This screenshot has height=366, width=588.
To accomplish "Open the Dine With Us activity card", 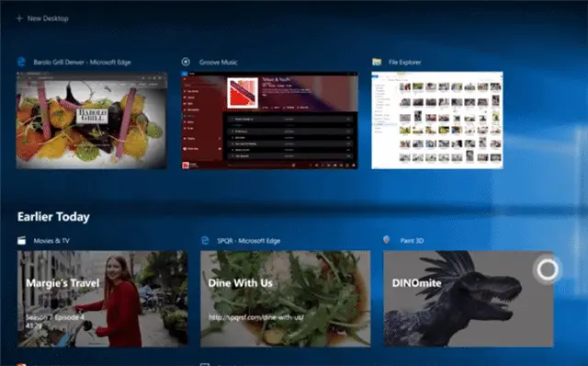I will pos(286,299).
